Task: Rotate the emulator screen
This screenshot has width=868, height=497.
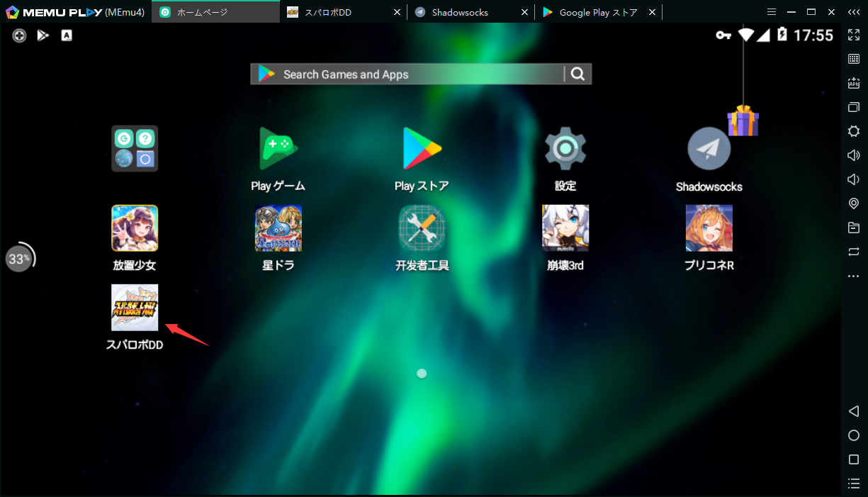Action: point(853,252)
